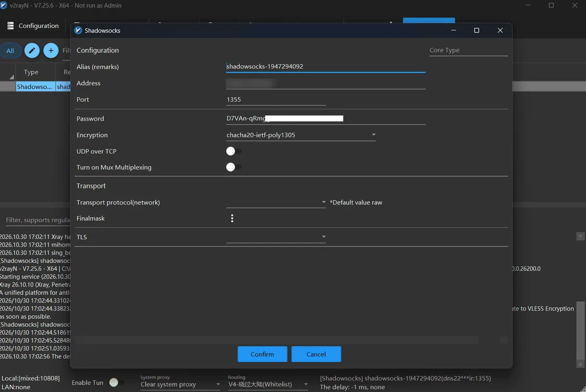
Task: Open the System proxy dropdown
Action: pos(181,385)
